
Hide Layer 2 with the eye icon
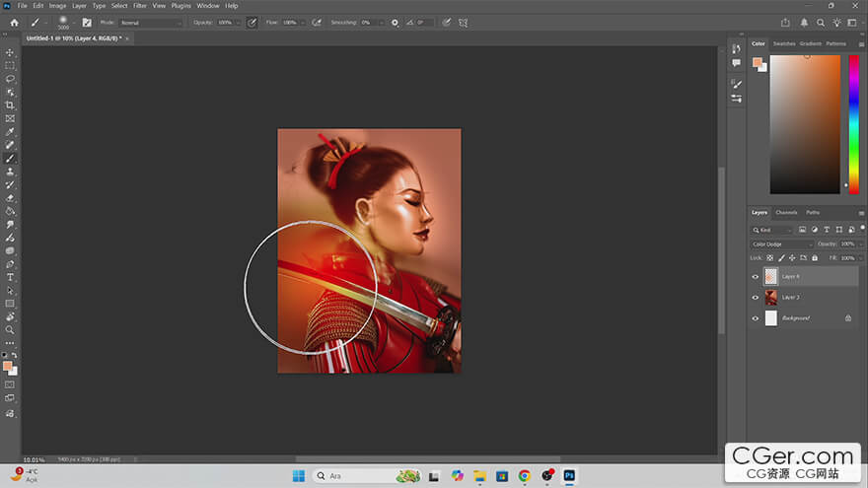pyautogui.click(x=756, y=298)
